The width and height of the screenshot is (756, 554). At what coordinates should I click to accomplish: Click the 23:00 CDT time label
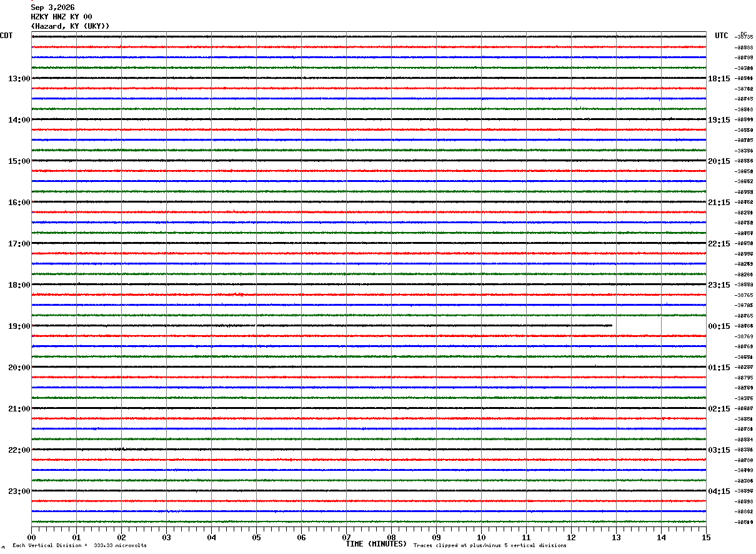[19, 491]
